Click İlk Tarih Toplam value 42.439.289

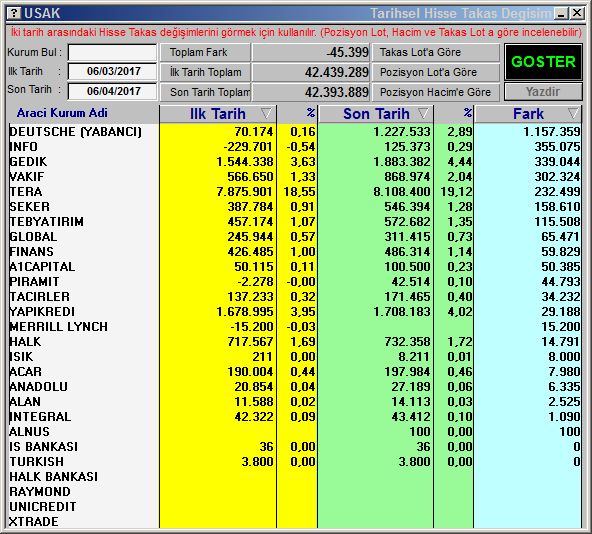click(337, 72)
